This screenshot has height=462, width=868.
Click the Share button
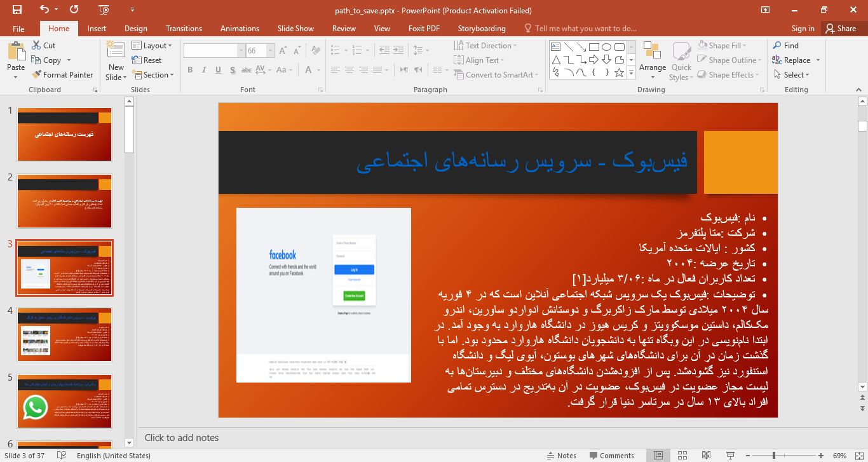pyautogui.click(x=841, y=29)
